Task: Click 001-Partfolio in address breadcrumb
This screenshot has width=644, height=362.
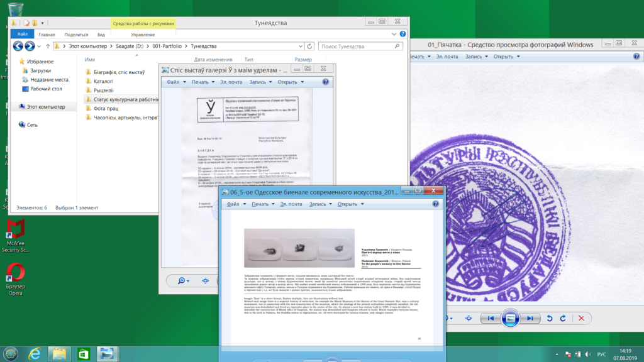Action: [x=167, y=47]
